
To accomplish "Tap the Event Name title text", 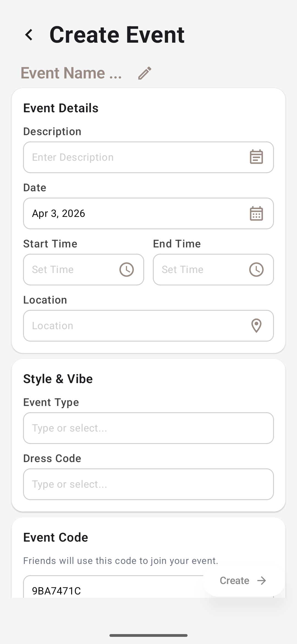I will click(71, 73).
